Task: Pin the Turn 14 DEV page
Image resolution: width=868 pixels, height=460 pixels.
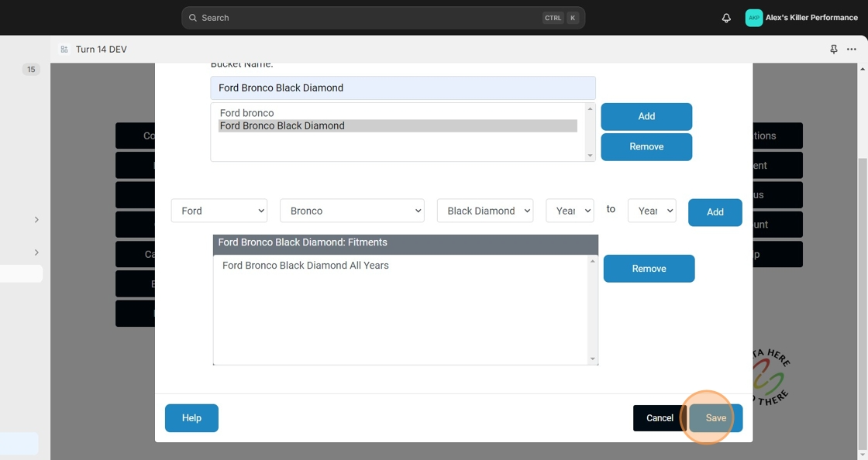Action: [834, 50]
